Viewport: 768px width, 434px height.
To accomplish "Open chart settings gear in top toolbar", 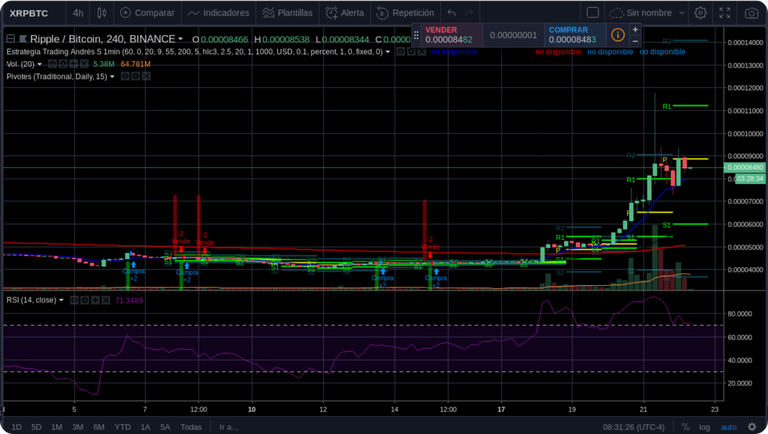I will 700,13.
